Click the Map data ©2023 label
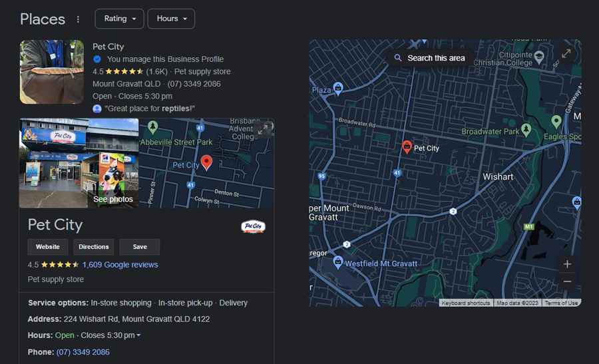Image resolution: width=599 pixels, height=364 pixels. (x=517, y=303)
